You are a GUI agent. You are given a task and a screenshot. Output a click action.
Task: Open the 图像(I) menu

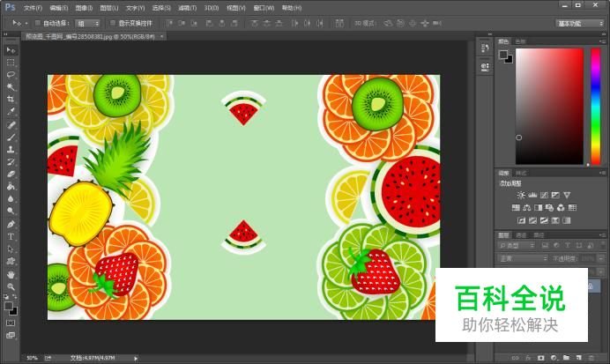pyautogui.click(x=84, y=8)
